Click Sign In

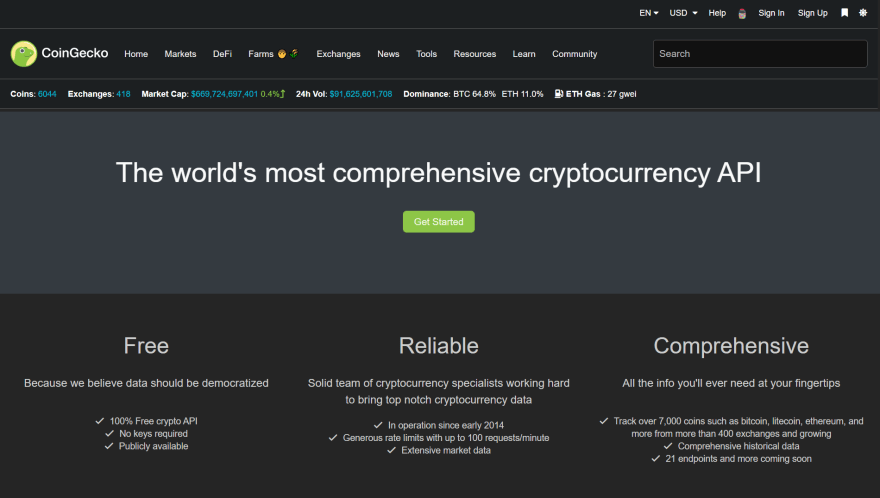(771, 13)
